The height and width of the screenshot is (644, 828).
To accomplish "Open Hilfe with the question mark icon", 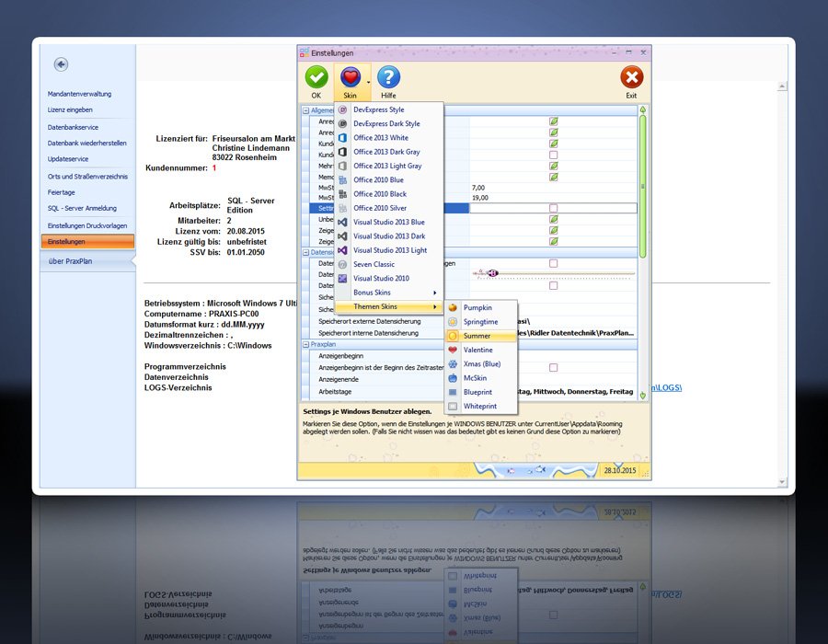I will pos(388,82).
